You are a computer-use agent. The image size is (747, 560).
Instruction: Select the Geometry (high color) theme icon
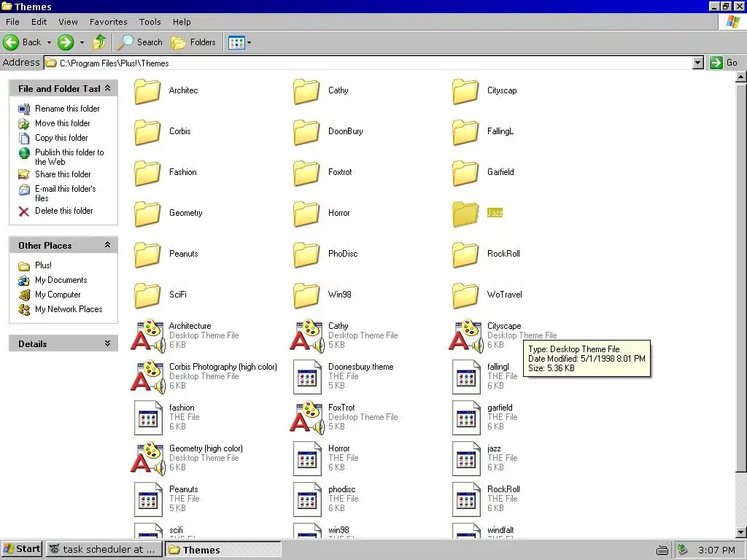tap(148, 459)
